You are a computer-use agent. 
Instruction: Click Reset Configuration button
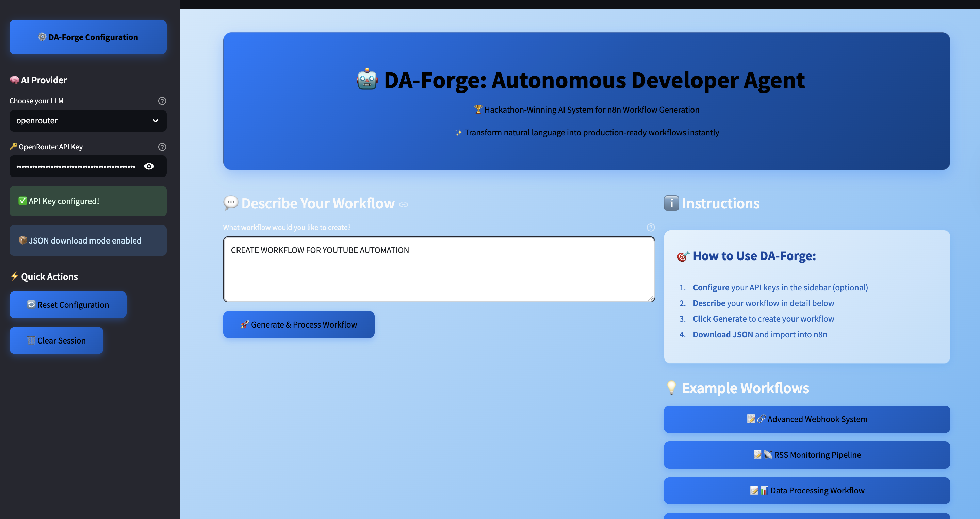coord(68,304)
